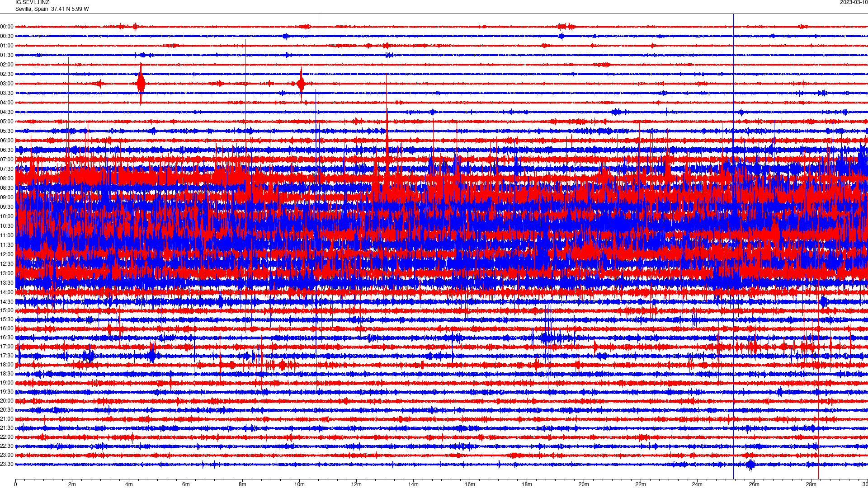Select the 18:00 time row label
This screenshot has width=868, height=488.
(x=7, y=365)
